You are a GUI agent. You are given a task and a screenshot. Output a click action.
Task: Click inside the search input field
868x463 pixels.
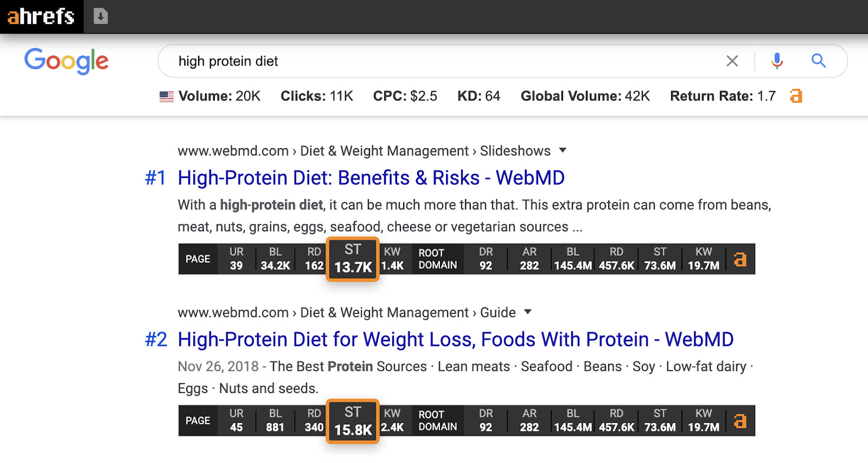380,61
